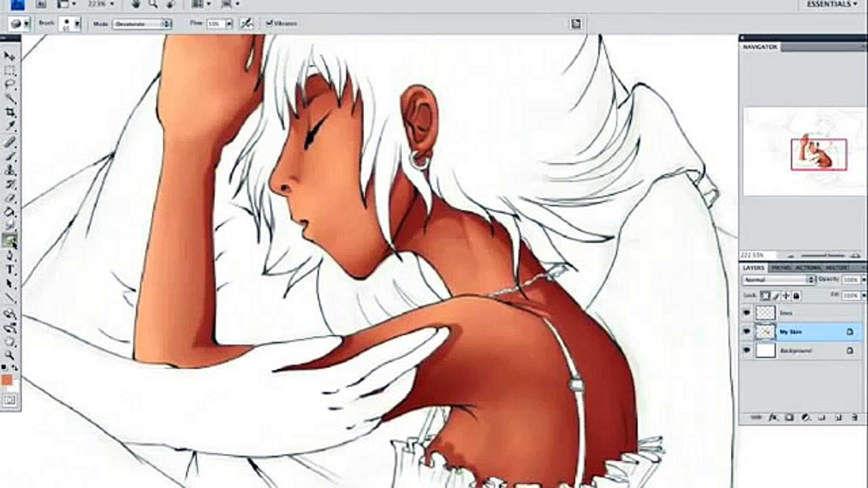Open layer style fx menu
Image resolution: width=868 pixels, height=488 pixels.
(x=773, y=418)
